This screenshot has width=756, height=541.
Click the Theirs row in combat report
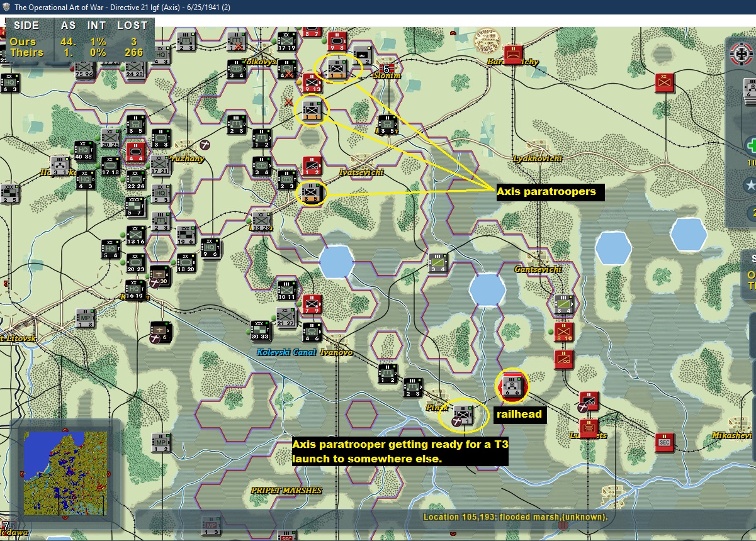[x=77, y=53]
